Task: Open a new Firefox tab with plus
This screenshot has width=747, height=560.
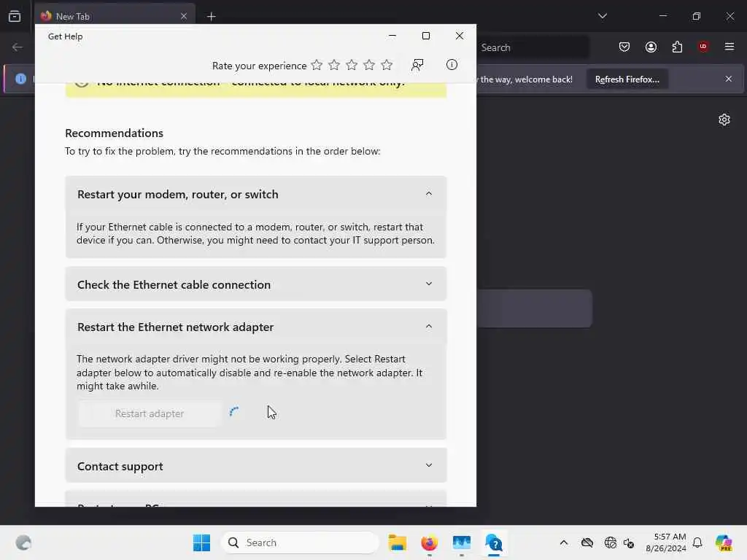Action: [212, 16]
